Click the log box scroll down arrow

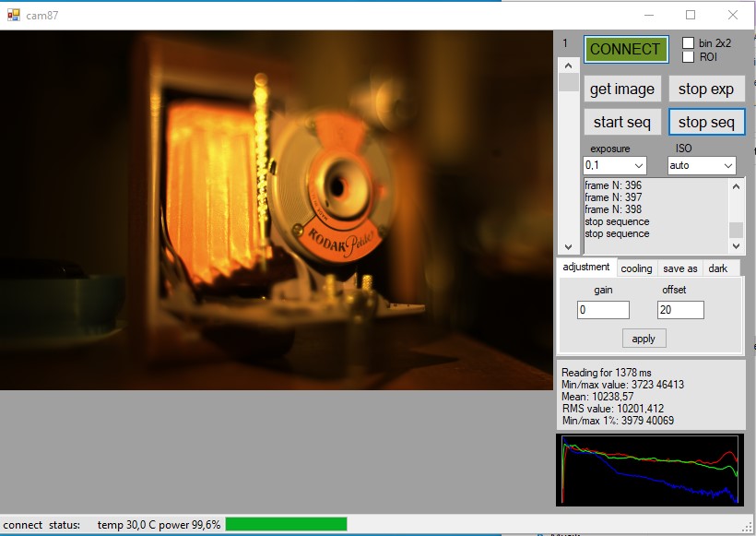click(x=736, y=246)
